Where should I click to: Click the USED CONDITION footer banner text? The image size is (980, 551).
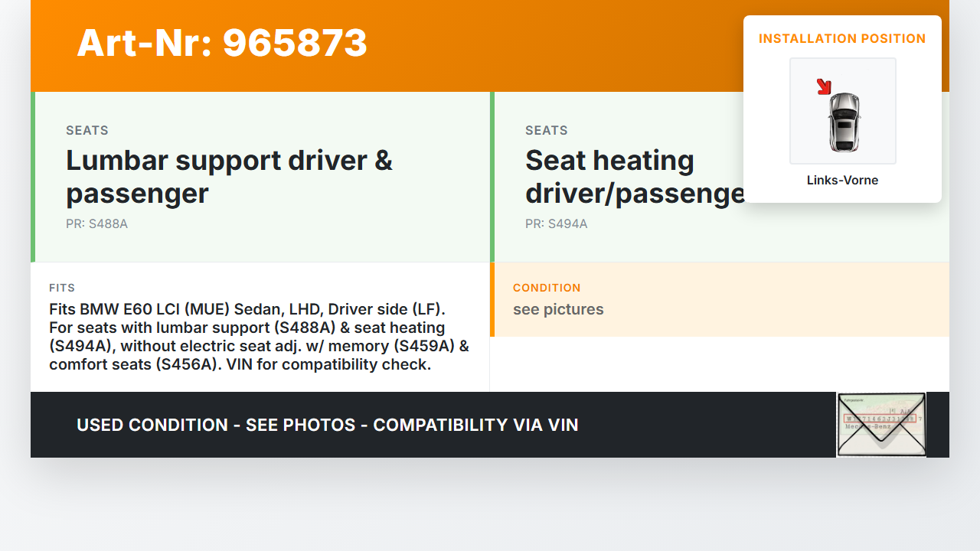[327, 425]
